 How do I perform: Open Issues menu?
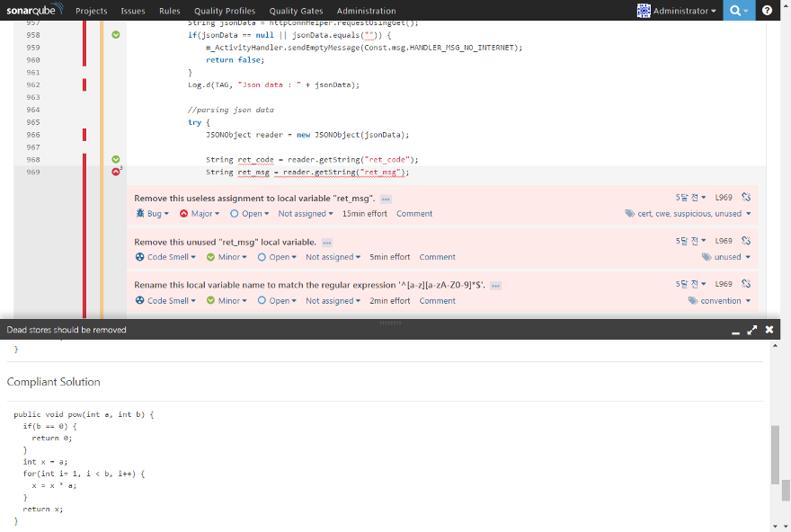[x=133, y=11]
